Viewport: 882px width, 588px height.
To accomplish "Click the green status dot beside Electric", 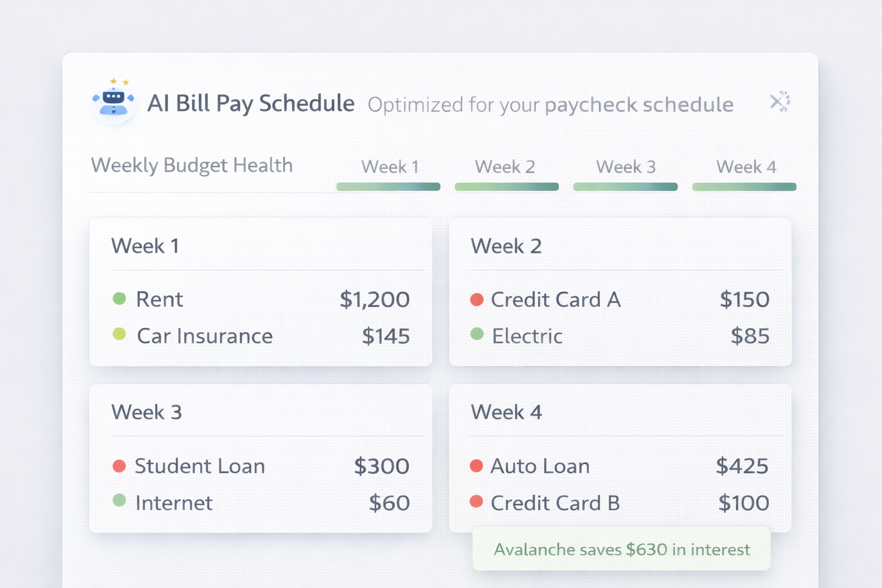I will coord(477,335).
